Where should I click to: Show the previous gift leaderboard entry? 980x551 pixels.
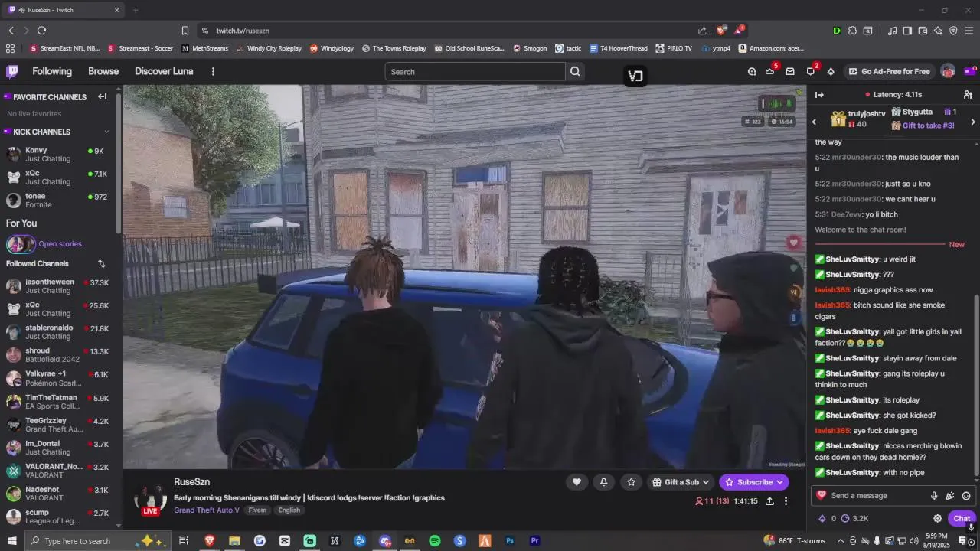pyautogui.click(x=814, y=122)
